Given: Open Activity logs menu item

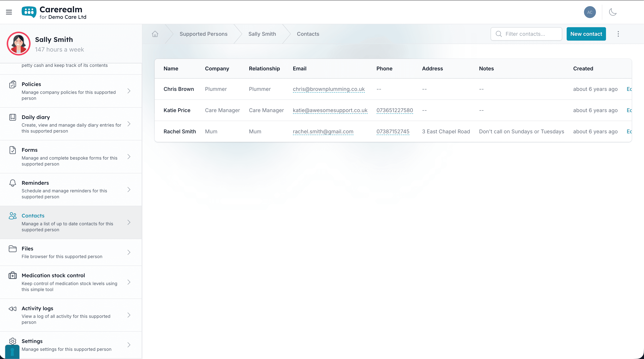Looking at the screenshot, I should point(71,315).
